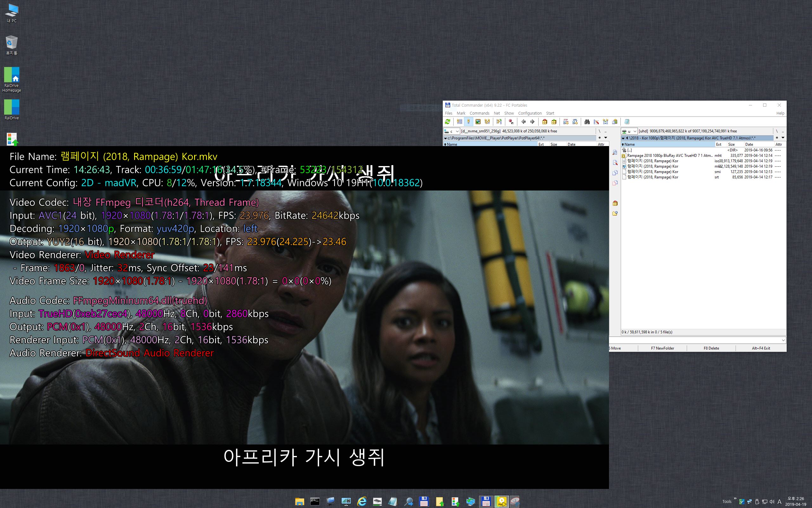Open left panel directory history arrow

606,138
